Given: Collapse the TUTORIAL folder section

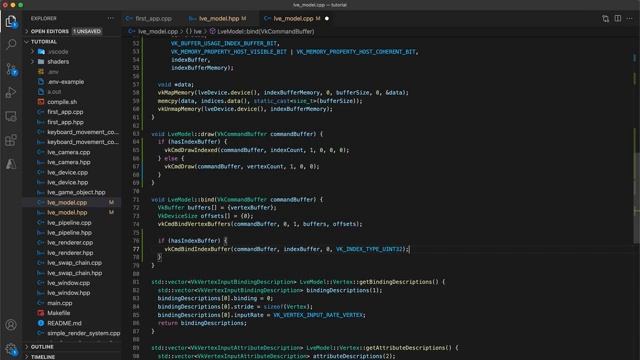Looking at the screenshot, I should [x=44, y=42].
